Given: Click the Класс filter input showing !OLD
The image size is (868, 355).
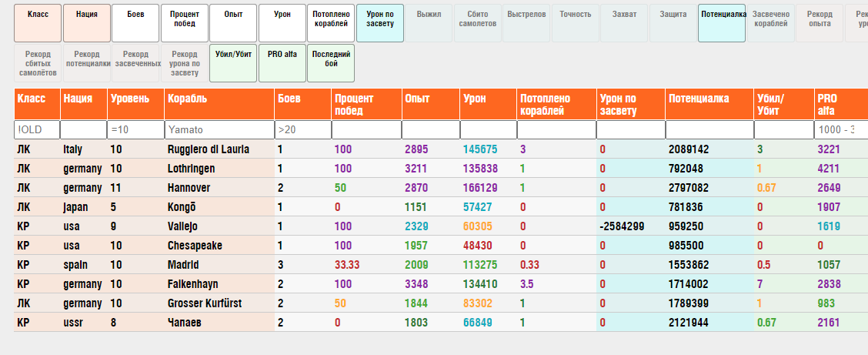Looking at the screenshot, I should (37, 129).
